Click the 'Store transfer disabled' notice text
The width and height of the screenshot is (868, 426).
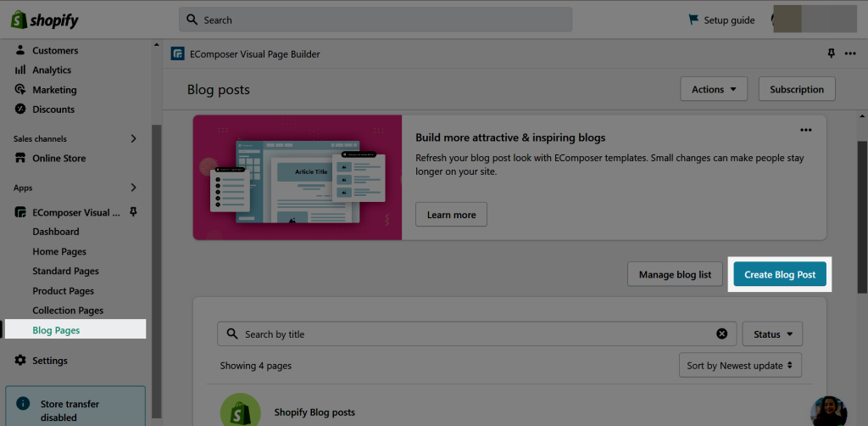[70, 411]
